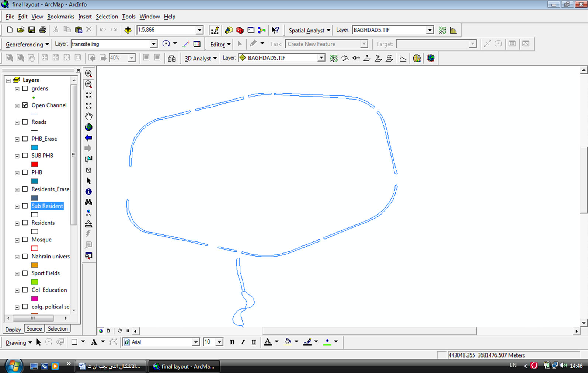Collapse the Layers data frame tree
This screenshot has height=373, width=588.
point(8,80)
